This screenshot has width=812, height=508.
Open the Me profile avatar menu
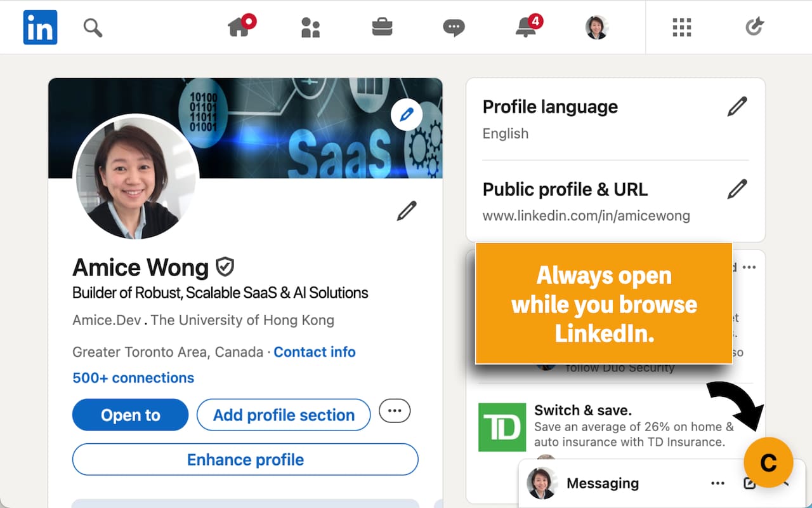tap(596, 27)
